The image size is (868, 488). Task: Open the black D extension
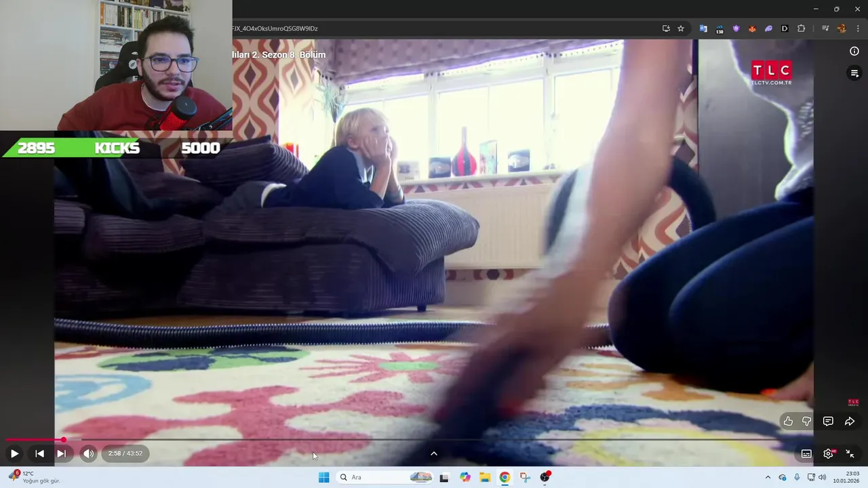pyautogui.click(x=785, y=28)
